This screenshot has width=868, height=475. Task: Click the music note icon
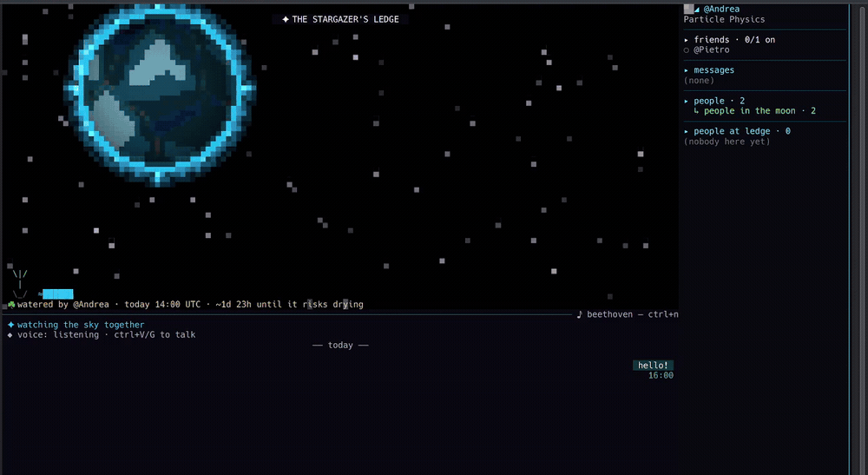[580, 314]
